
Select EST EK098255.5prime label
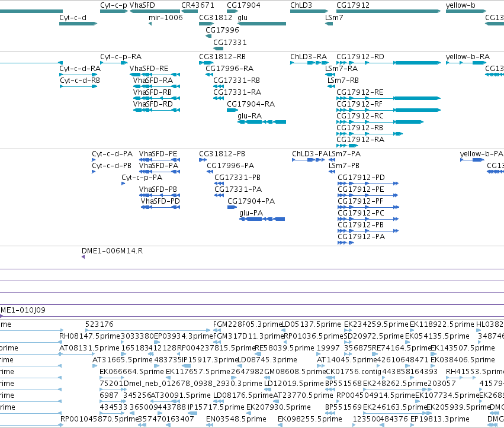(x=310, y=419)
